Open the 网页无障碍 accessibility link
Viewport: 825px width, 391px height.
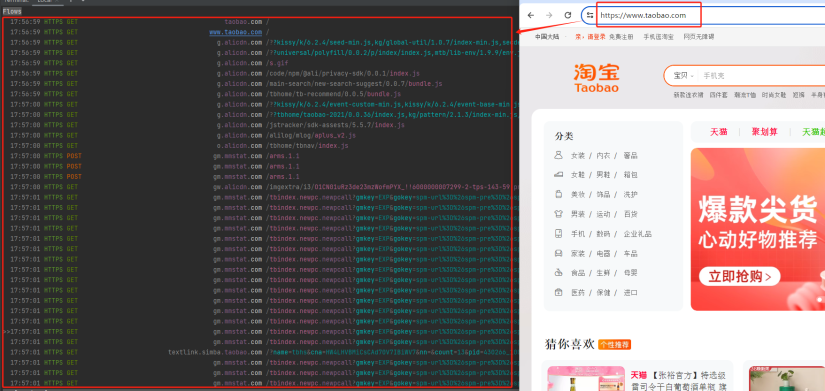pyautogui.click(x=699, y=37)
